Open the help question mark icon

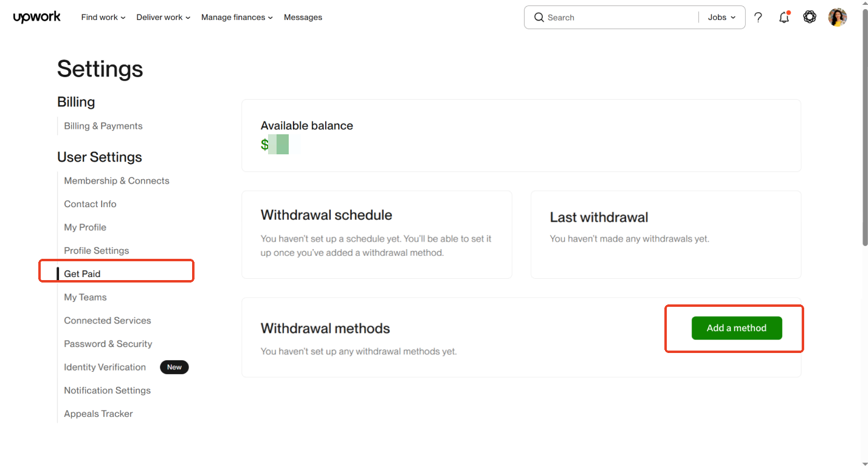(758, 18)
